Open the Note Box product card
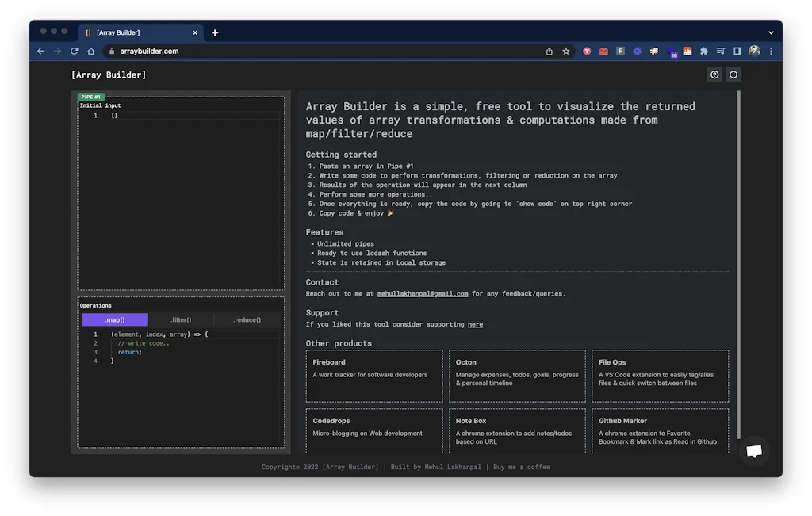This screenshot has width=812, height=516. click(517, 431)
